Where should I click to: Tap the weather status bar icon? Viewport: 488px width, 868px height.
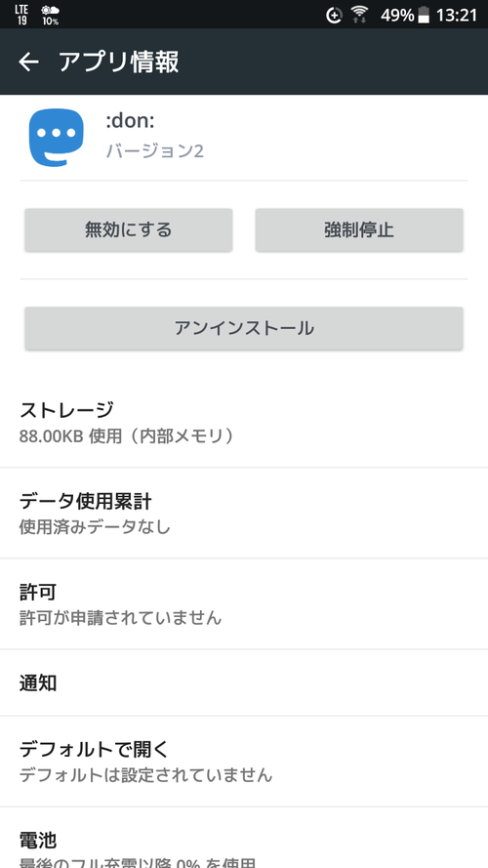point(51,15)
